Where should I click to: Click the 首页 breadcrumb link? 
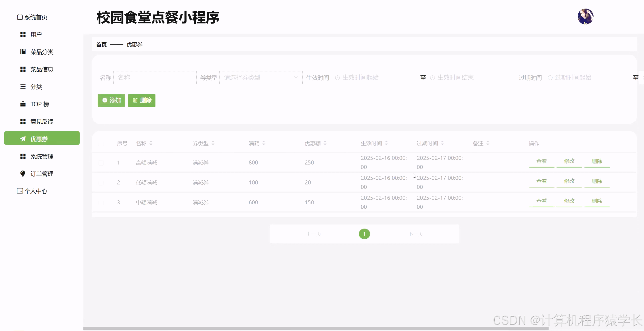[x=101, y=44]
